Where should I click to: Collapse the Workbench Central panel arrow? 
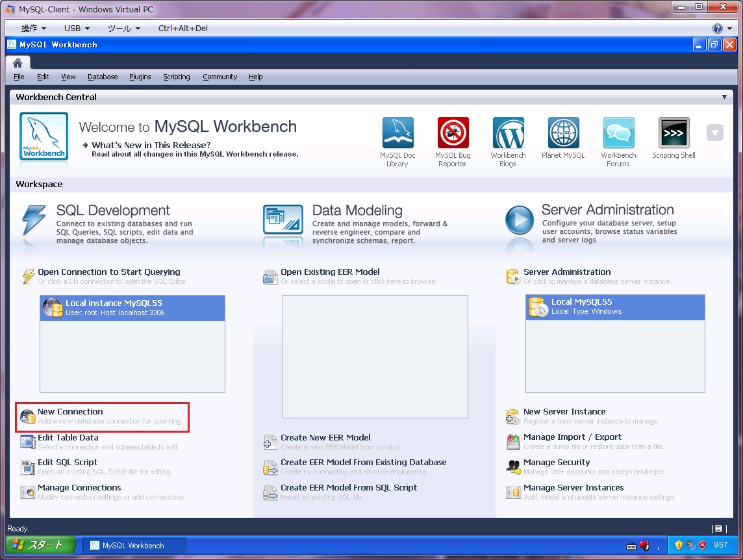(x=724, y=97)
